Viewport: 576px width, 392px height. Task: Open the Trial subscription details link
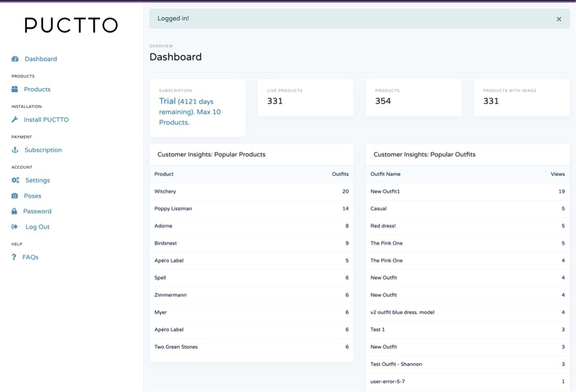(190, 111)
